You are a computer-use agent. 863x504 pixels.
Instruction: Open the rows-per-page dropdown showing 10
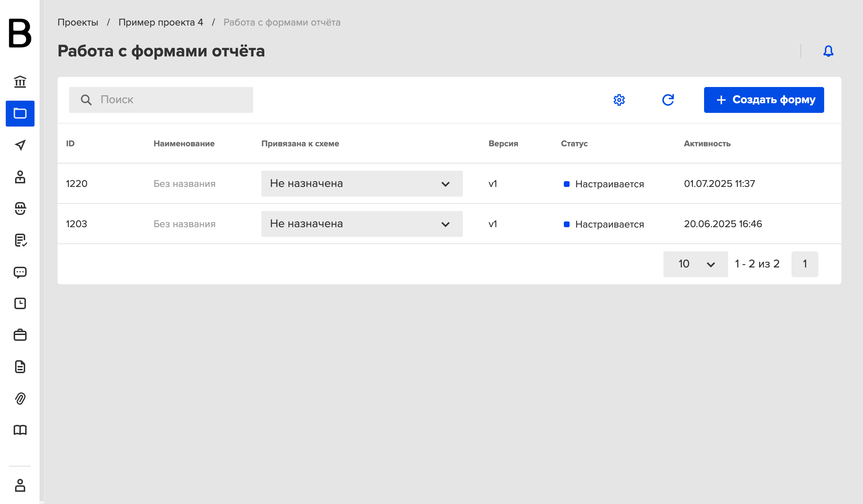tap(695, 264)
